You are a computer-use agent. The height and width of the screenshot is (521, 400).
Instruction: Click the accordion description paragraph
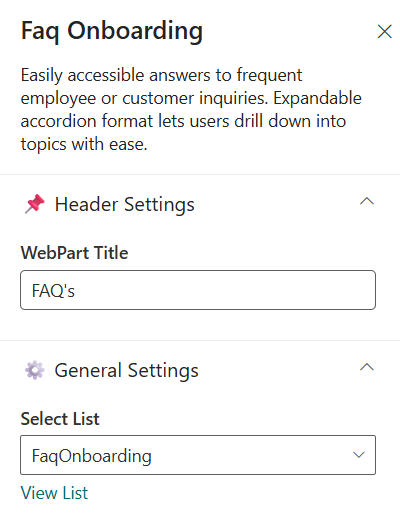click(x=191, y=109)
